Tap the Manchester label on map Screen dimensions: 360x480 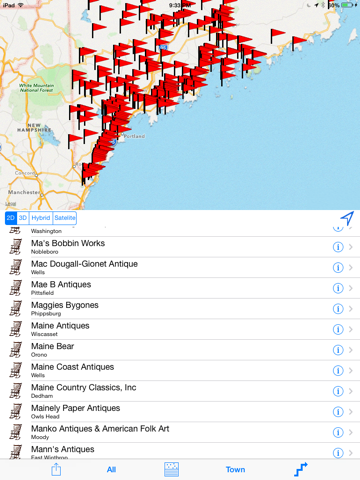[x=24, y=192]
